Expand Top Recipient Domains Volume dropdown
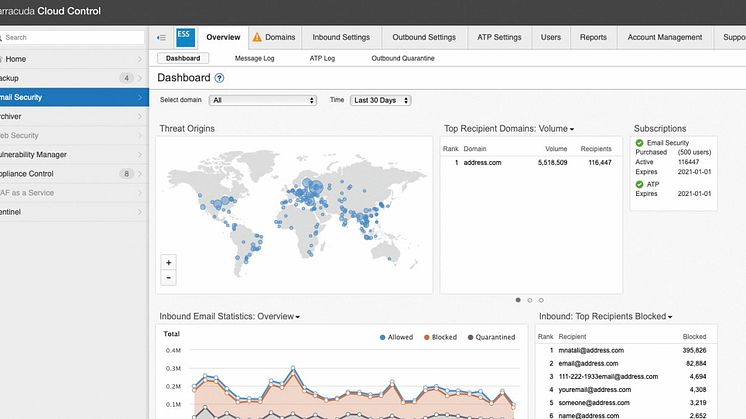The width and height of the screenshot is (746, 419). (572, 129)
